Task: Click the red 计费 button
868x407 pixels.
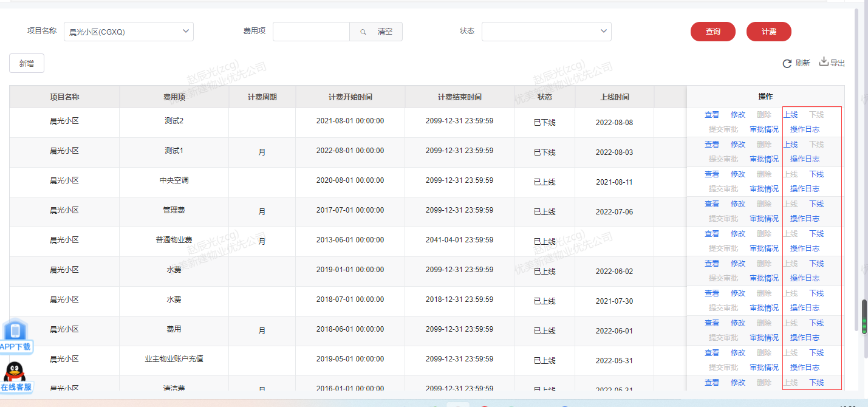Action: 768,32
